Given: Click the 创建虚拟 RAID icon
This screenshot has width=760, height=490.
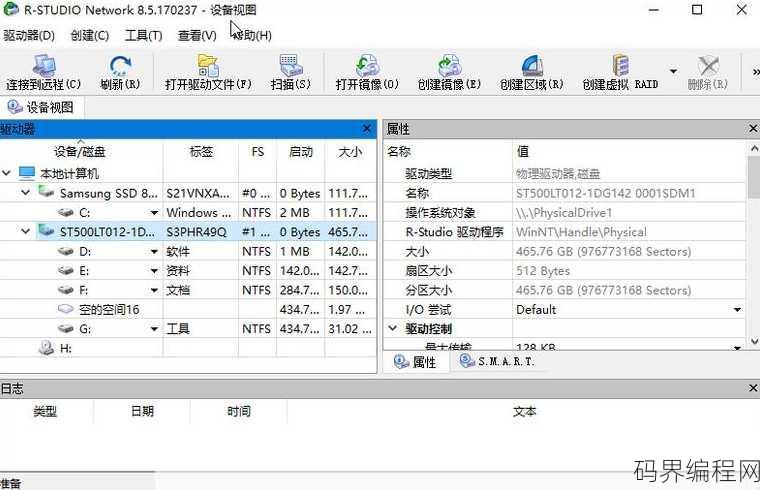Looking at the screenshot, I should 620,66.
